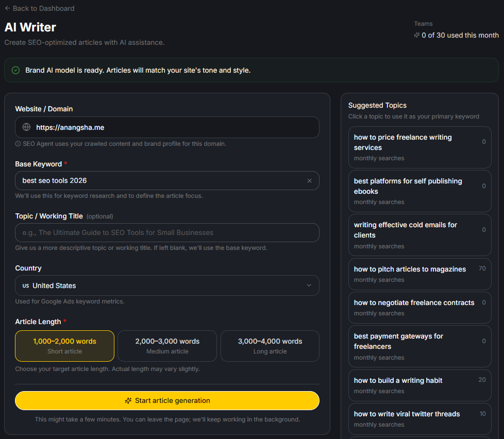Image resolution: width=504 pixels, height=439 pixels.
Task: Click the globe icon in Website field
Action: [26, 127]
